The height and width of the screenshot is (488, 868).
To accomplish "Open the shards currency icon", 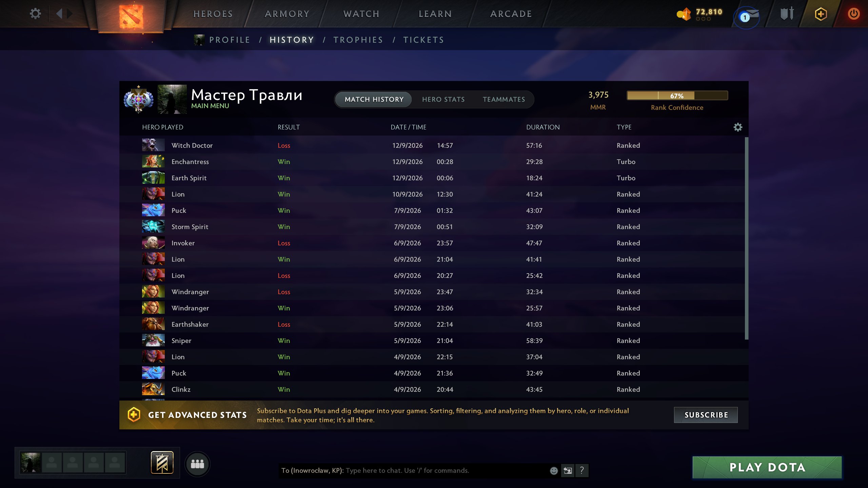I will click(x=684, y=14).
